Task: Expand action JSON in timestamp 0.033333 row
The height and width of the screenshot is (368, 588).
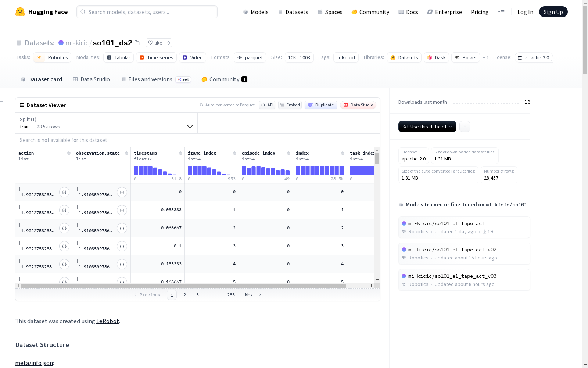Action: click(64, 210)
